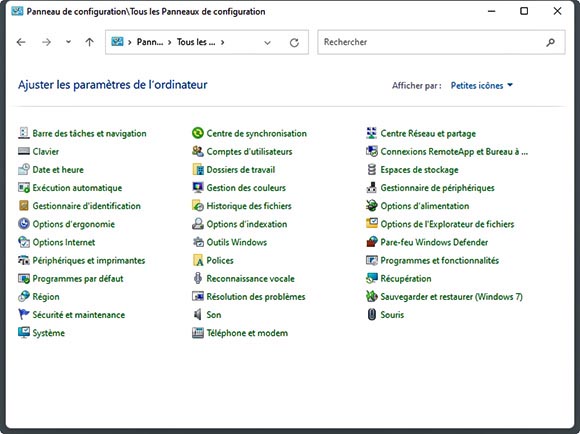
Task: Click the Système monitor icon
Action: click(x=24, y=332)
